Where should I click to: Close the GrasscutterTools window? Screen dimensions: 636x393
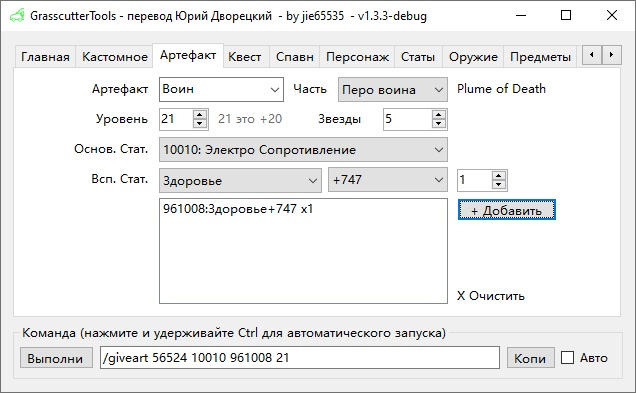[612, 15]
